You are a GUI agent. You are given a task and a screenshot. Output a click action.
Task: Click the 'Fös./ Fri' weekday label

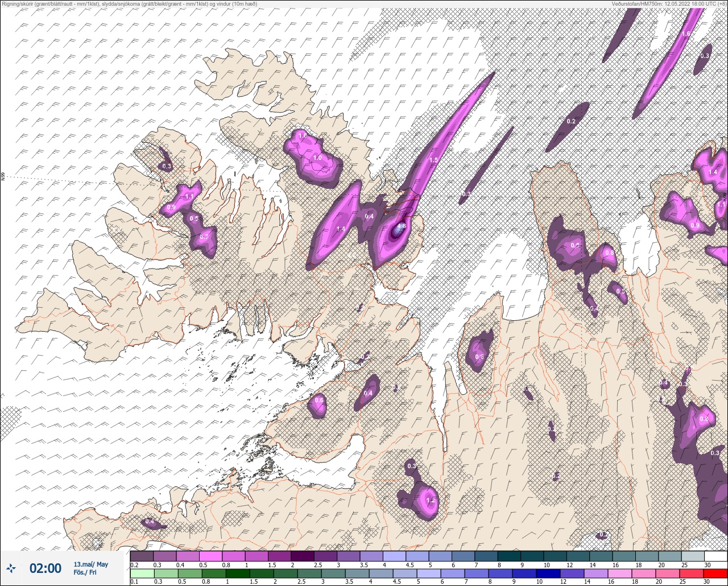click(85, 572)
